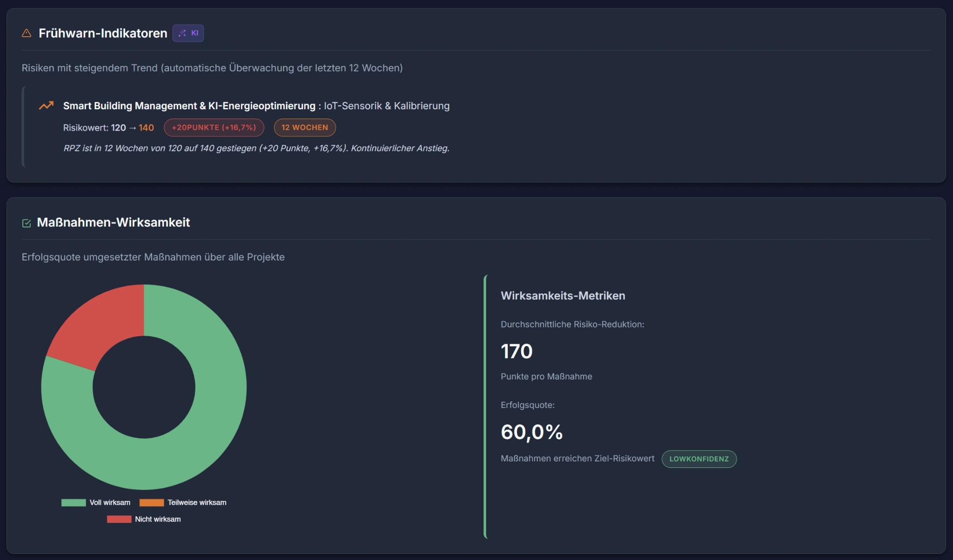Select the Frühwarn-Indikatoren panel title
The width and height of the screenshot is (953, 560).
(103, 33)
